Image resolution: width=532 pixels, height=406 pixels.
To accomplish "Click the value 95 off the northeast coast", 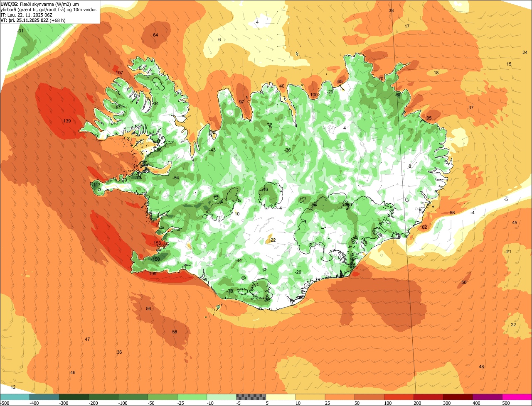I will coord(429,118).
